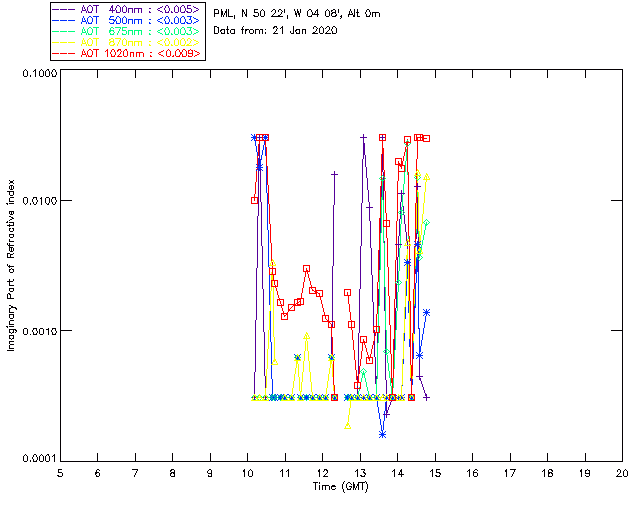Click the 0.0010 y-axis tick label
Viewport: 640px width, 512px height.
point(39,331)
